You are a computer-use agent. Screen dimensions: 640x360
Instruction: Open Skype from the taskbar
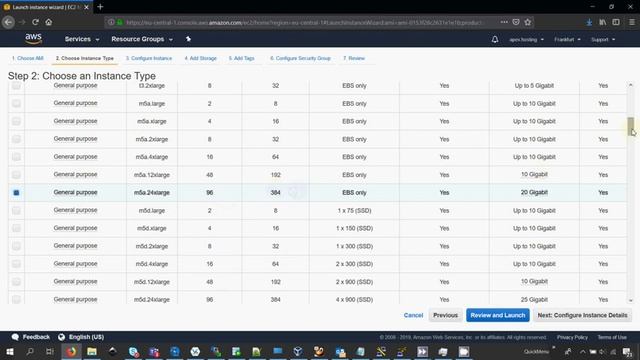133,351
